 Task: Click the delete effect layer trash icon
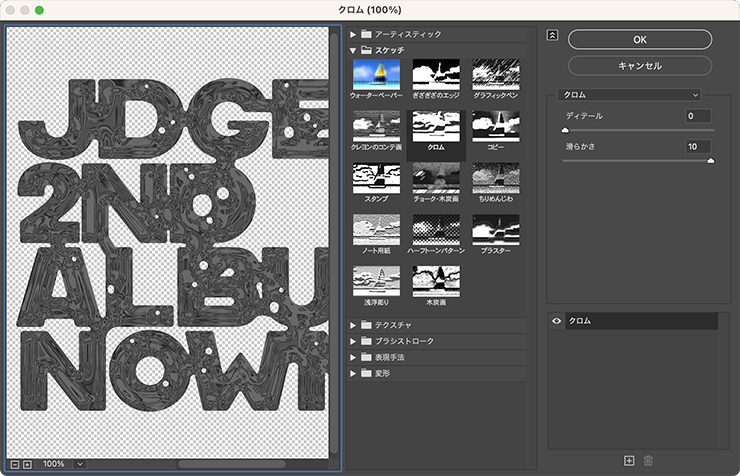tap(647, 460)
